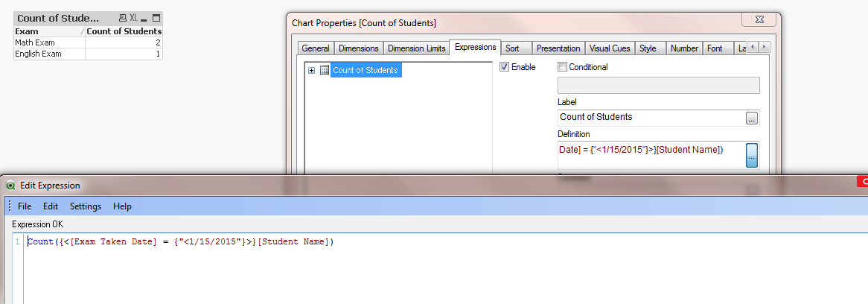Open the Dimension Limits tab

click(x=417, y=48)
